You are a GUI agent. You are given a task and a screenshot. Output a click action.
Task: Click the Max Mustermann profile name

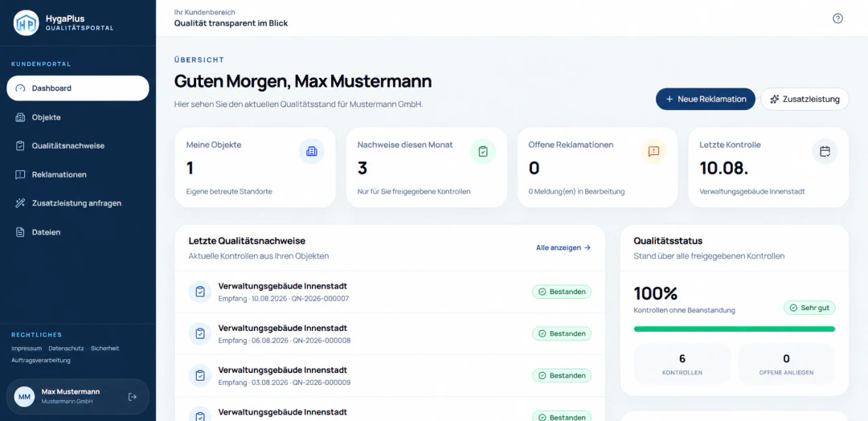coord(71,392)
